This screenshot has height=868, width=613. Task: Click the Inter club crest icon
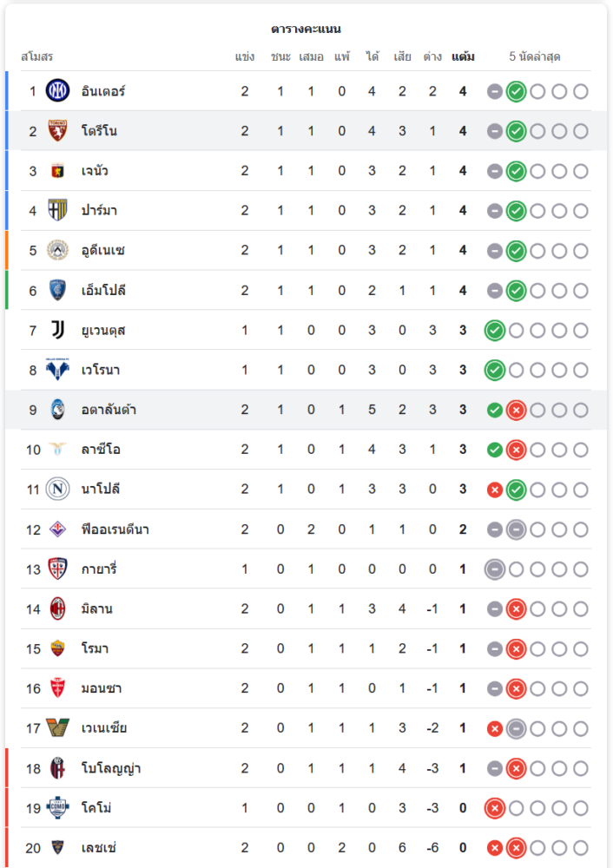tap(57, 91)
